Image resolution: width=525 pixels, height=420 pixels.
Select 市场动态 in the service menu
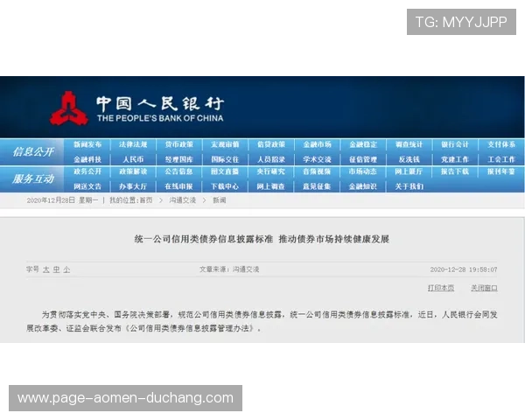point(363,171)
